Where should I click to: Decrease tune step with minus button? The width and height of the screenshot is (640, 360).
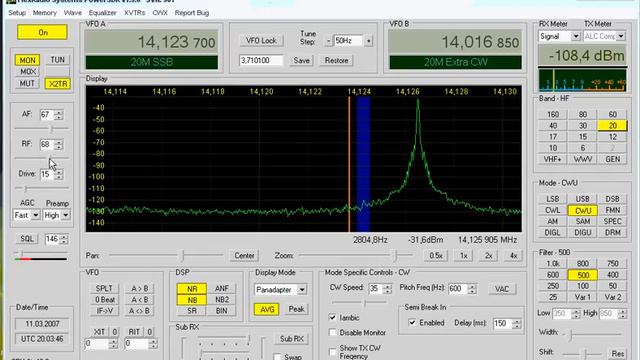click(328, 41)
